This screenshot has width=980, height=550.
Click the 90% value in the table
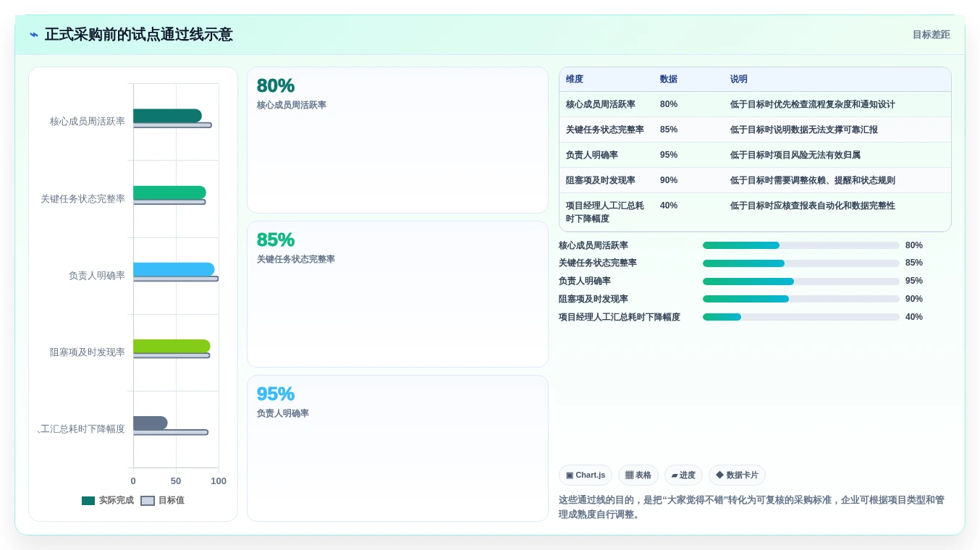tap(669, 180)
